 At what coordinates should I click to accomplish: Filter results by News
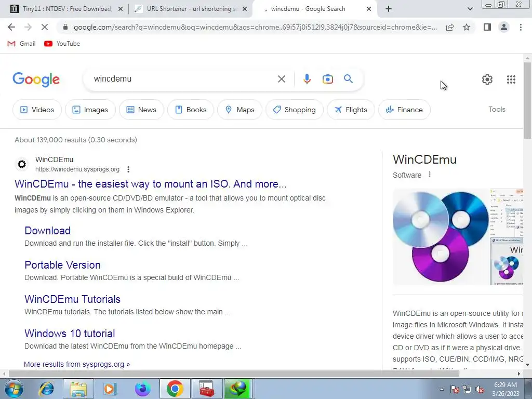pos(141,110)
